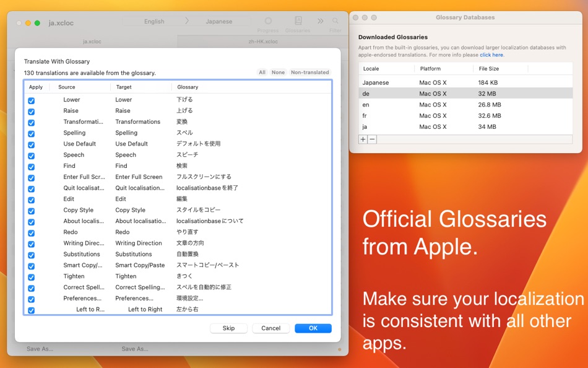588x368 pixels.
Task: Toggle the Spelling row checkbox
Action: click(31, 134)
